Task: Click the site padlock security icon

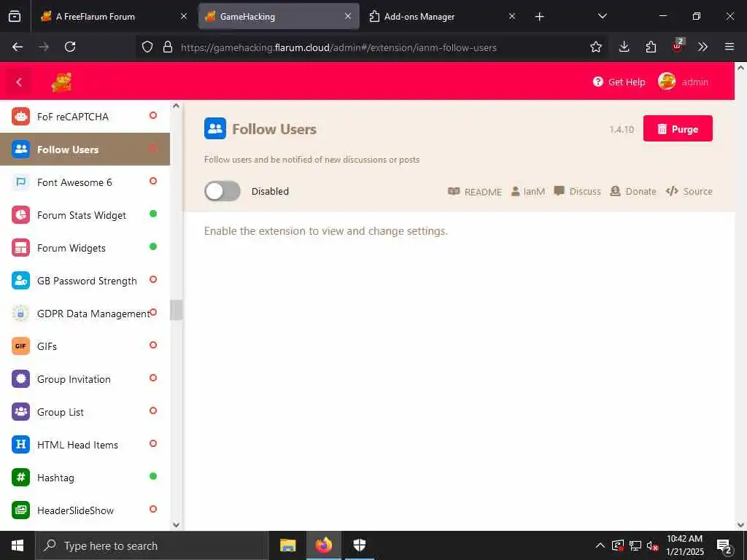Action: [x=167, y=47]
